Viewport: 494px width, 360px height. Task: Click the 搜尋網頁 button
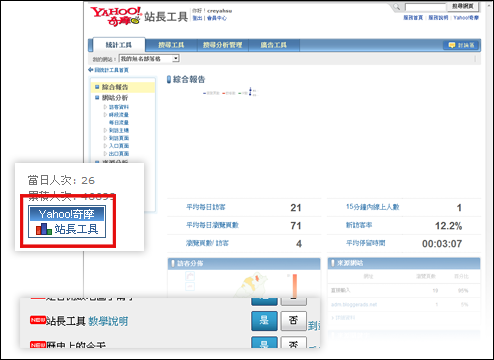463,6
